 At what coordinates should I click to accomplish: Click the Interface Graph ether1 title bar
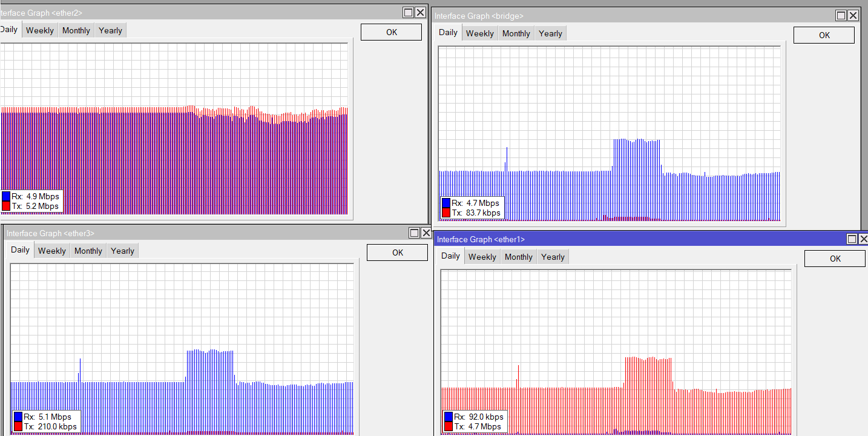pos(605,239)
